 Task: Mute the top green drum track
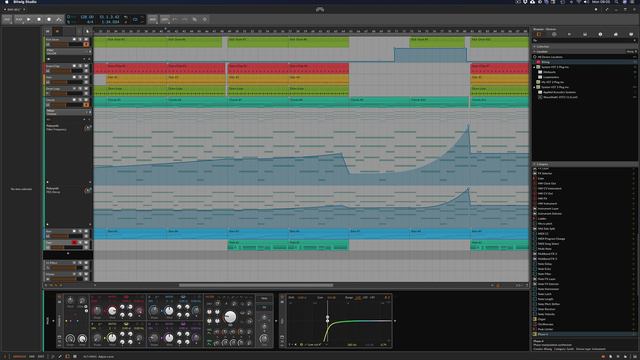tap(86, 40)
